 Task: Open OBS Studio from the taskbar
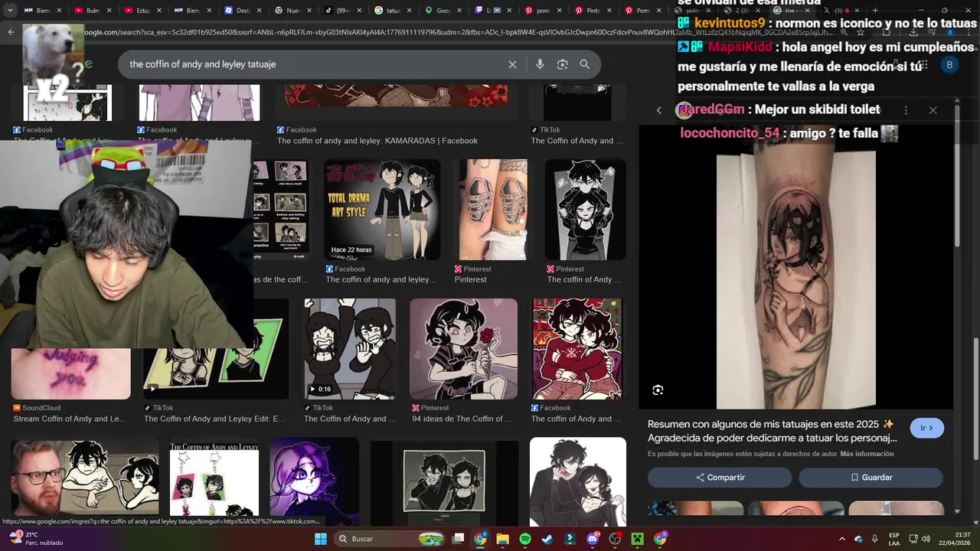[615, 539]
